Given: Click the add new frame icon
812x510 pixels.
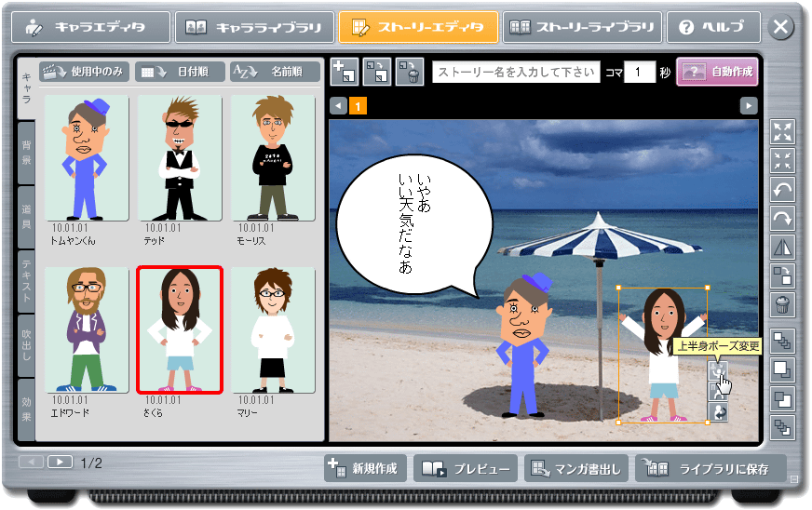Looking at the screenshot, I should tap(345, 72).
